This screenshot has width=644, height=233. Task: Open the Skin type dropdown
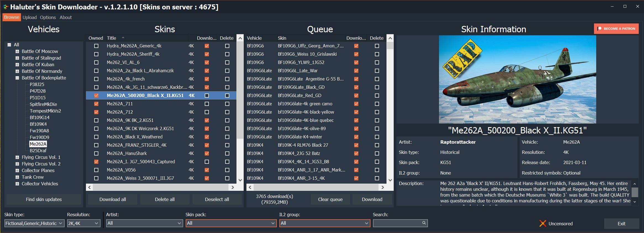coord(35,223)
